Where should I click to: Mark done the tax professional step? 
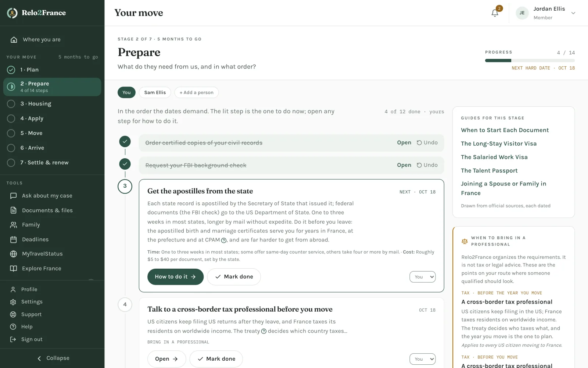coord(216,359)
